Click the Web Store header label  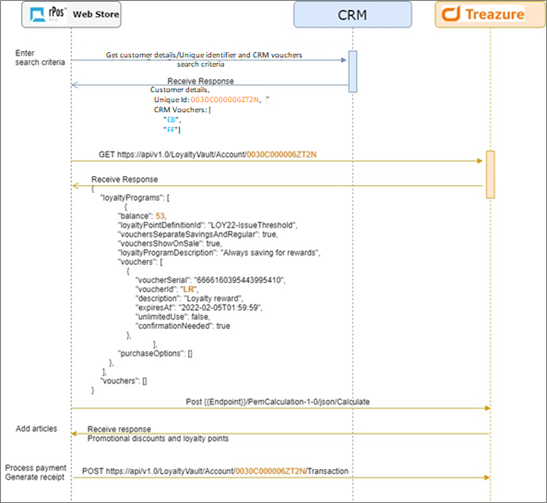pyautogui.click(x=96, y=14)
